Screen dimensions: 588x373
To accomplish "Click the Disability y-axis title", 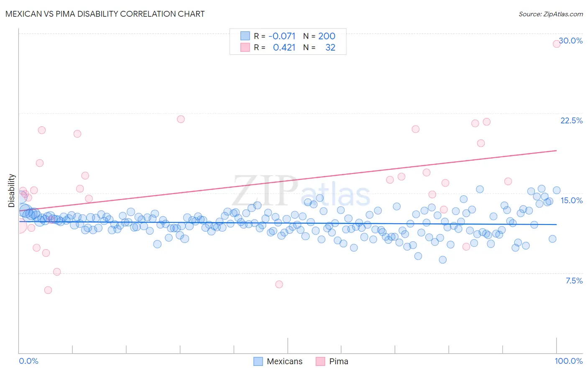I will coord(11,191).
